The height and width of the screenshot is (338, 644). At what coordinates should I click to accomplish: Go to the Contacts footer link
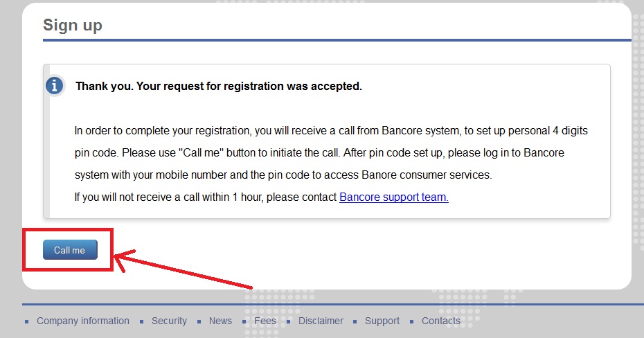441,321
